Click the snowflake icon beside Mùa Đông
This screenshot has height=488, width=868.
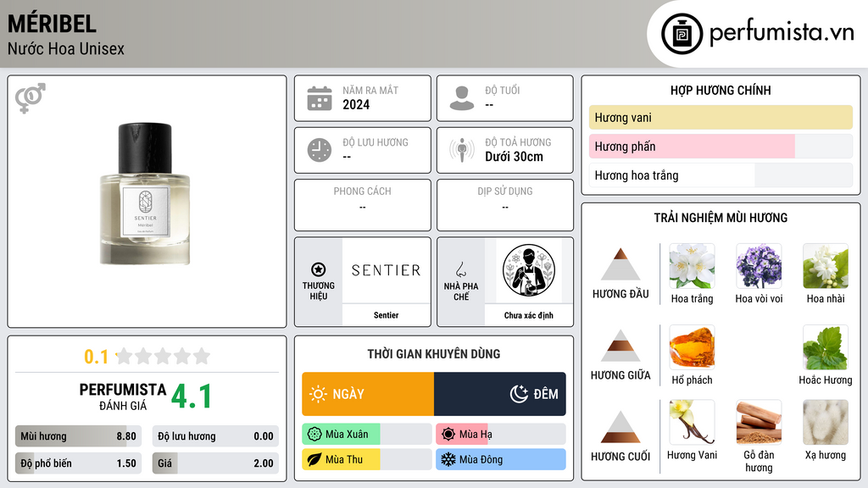448,459
